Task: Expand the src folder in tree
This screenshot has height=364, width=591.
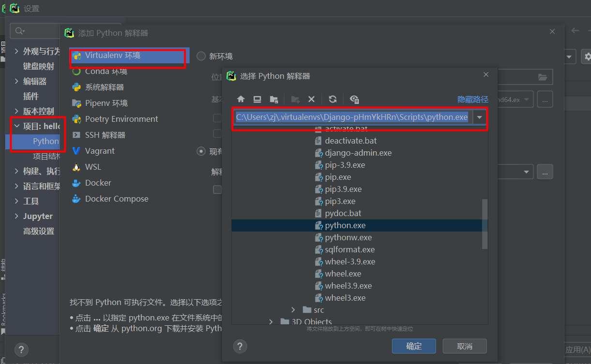Action: coord(294,310)
